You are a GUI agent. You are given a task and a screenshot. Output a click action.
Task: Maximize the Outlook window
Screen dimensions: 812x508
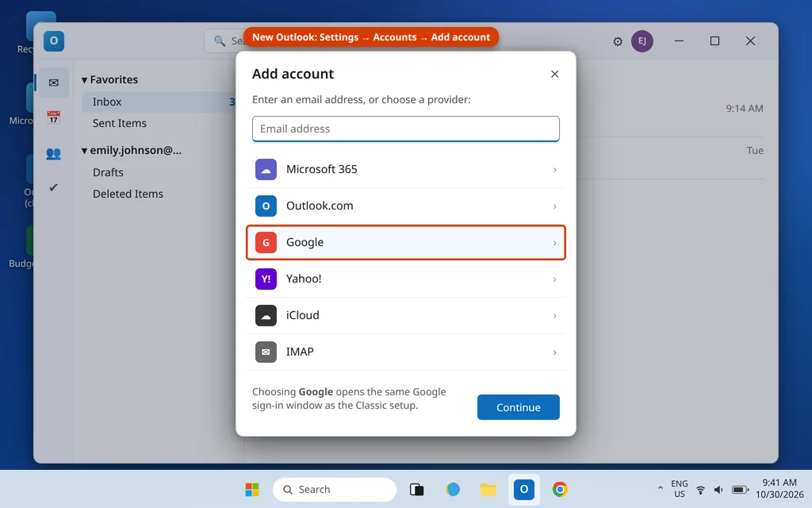[714, 41]
